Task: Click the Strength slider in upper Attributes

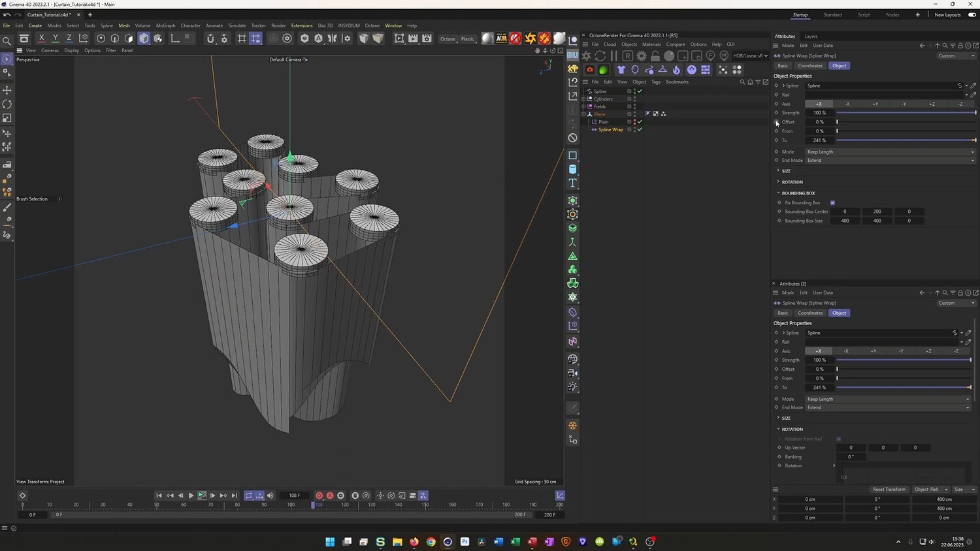Action: click(x=906, y=113)
